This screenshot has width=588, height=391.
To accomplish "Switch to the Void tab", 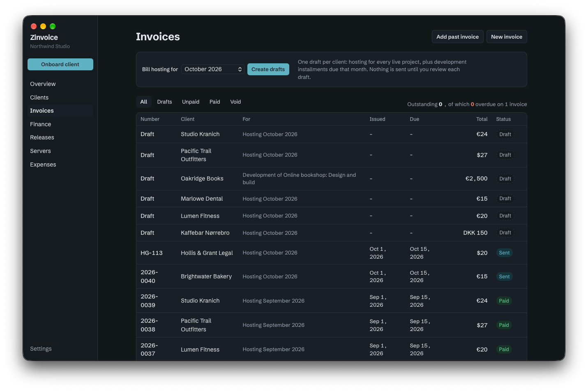I will 235,102.
